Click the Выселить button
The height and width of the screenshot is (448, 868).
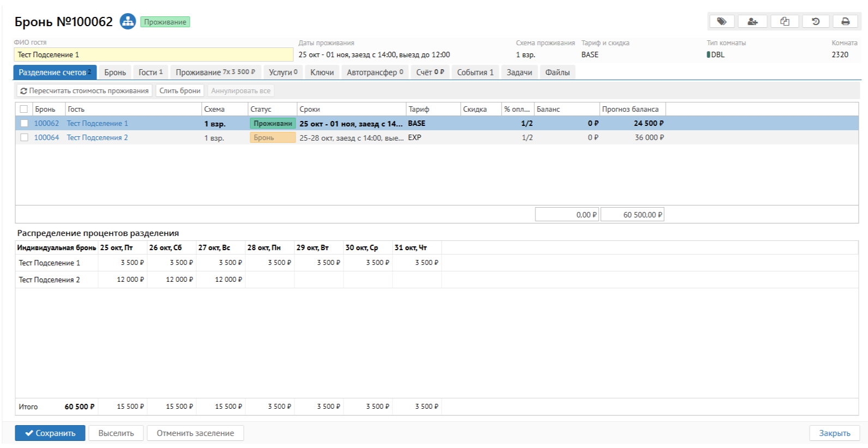coord(116,433)
